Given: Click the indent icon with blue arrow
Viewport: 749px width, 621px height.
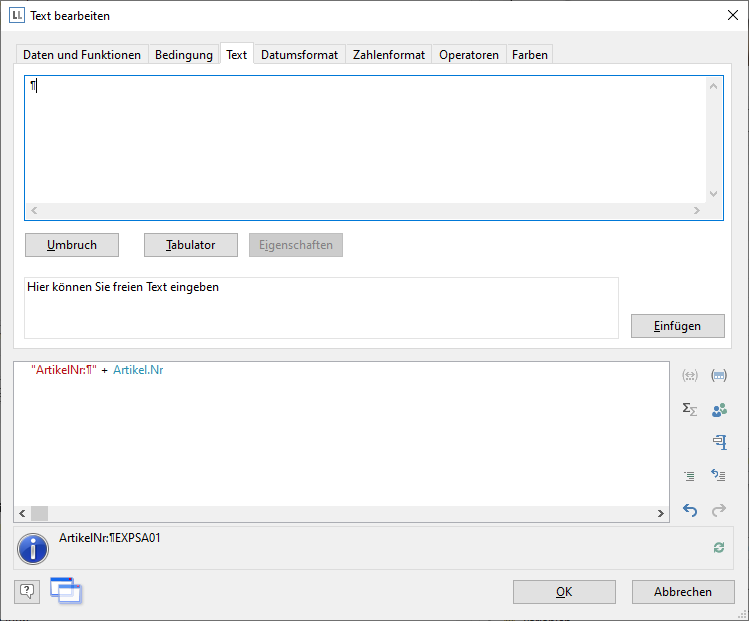Looking at the screenshot, I should click(718, 476).
